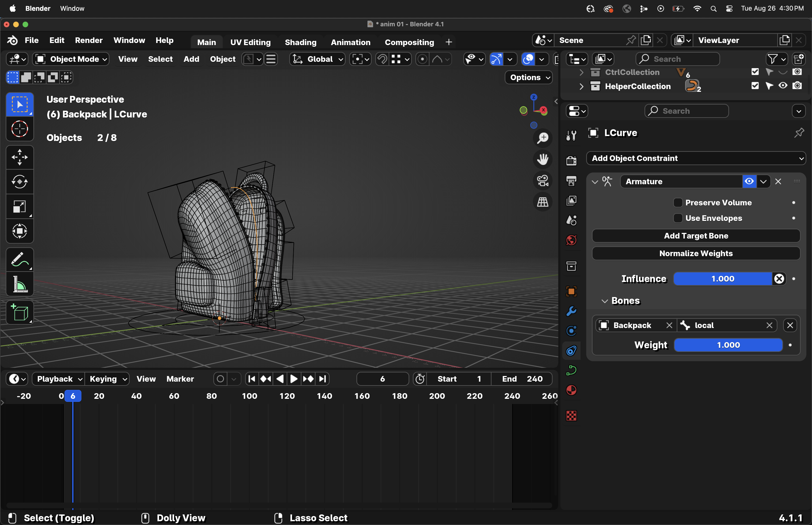The width and height of the screenshot is (812, 525).
Task: Select the Cursor tool in the toolbar
Action: pos(20,129)
